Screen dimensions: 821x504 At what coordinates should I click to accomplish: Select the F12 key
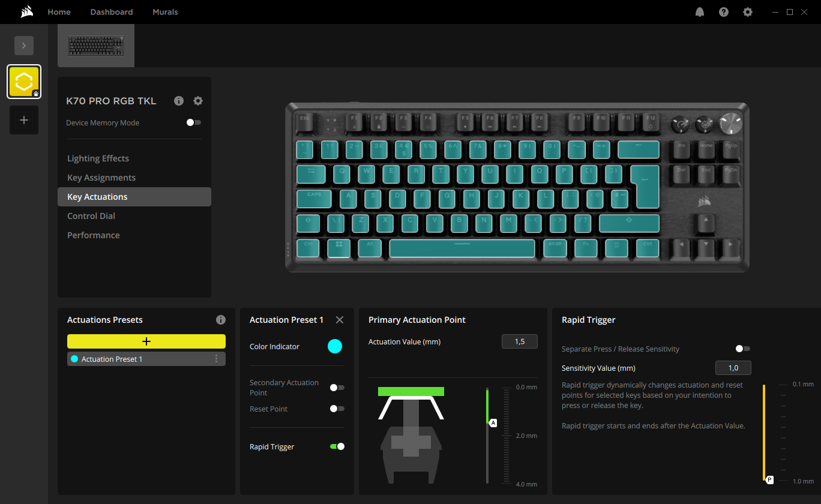tap(651, 123)
